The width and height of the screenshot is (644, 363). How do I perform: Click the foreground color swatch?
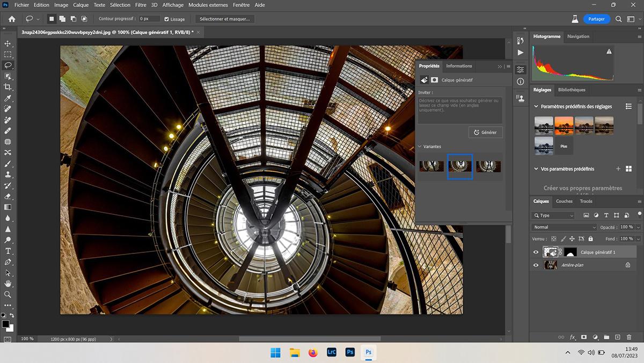[5, 324]
